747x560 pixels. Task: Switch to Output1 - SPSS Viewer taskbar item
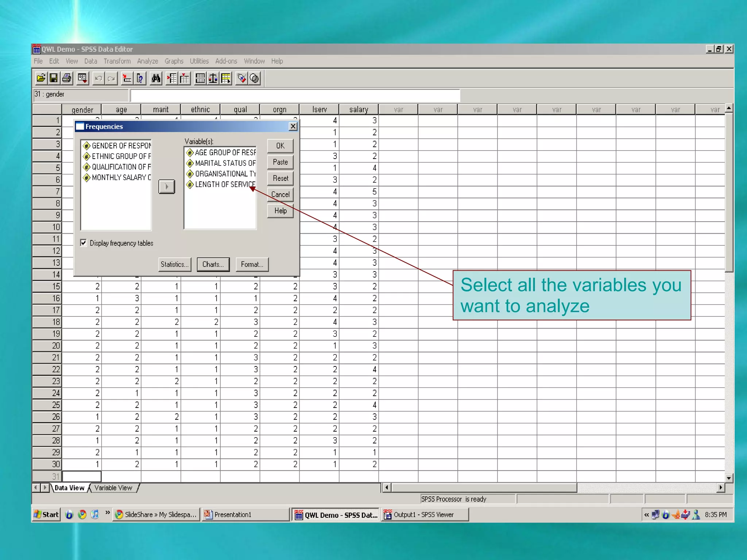click(x=425, y=514)
